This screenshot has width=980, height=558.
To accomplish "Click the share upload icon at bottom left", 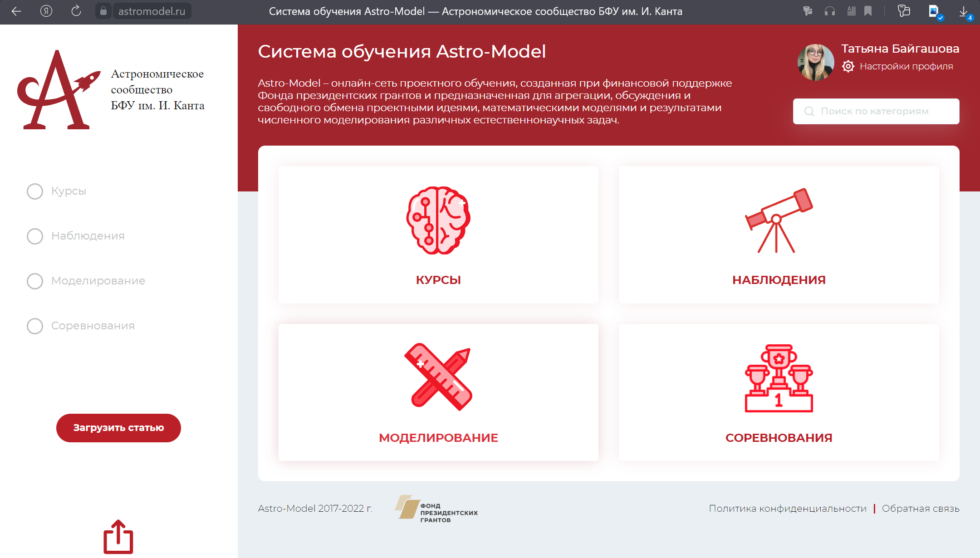I will point(118,537).
